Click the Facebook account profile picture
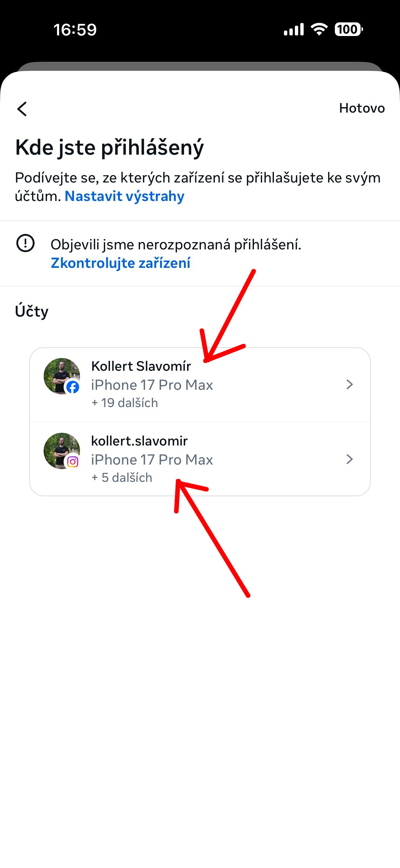This screenshot has height=868, width=400. (x=59, y=373)
